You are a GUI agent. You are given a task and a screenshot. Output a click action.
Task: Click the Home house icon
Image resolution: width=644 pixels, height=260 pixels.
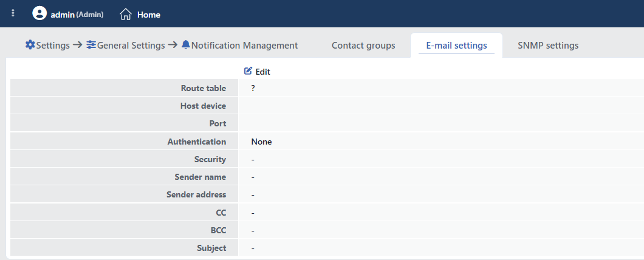(126, 15)
